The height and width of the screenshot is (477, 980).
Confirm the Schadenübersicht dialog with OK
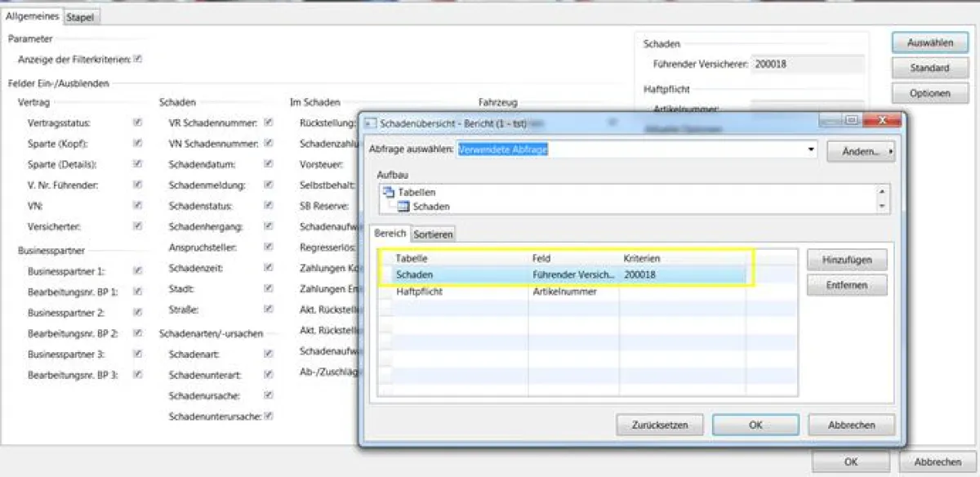(x=755, y=425)
